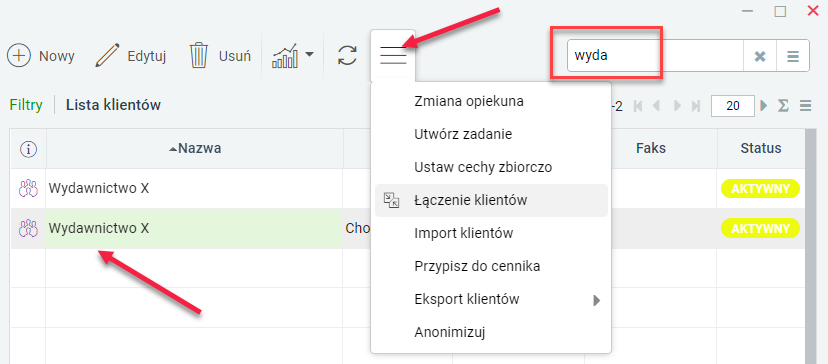Select Zmiana opiekuna menu item
Viewport: 828px width, 364px height.
coord(469,101)
